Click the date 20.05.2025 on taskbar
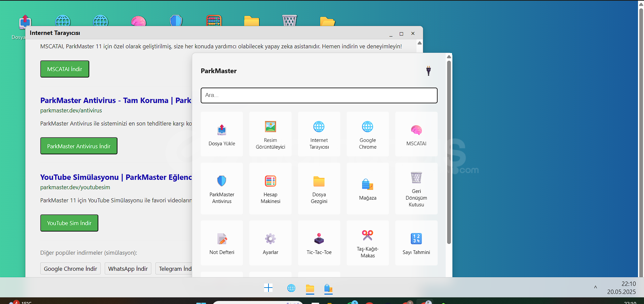 622,292
